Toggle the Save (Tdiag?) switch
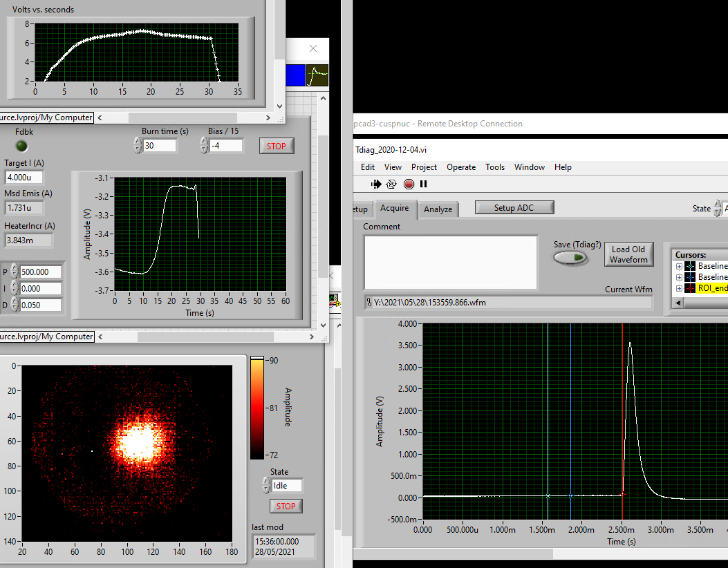 pyautogui.click(x=571, y=258)
